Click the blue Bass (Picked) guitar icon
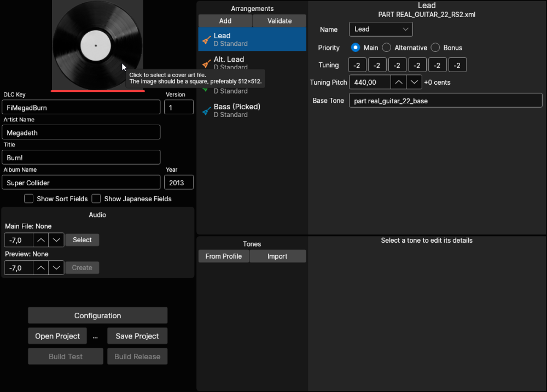This screenshot has width=547, height=392. pos(206,111)
